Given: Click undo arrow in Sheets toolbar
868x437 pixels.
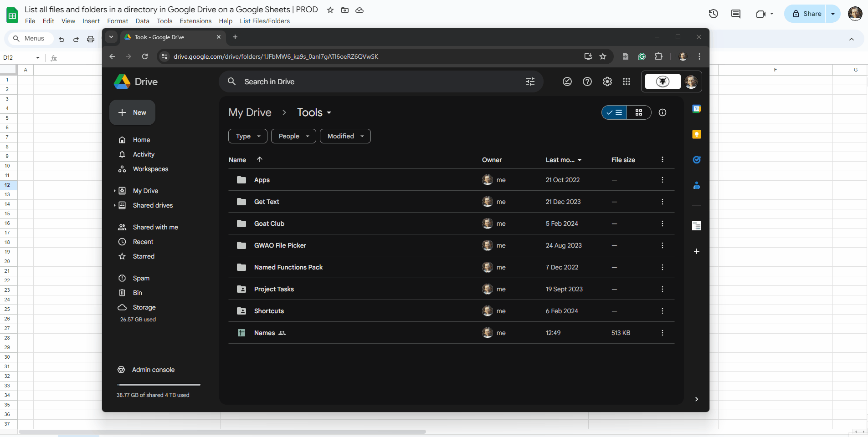Looking at the screenshot, I should click(x=62, y=39).
